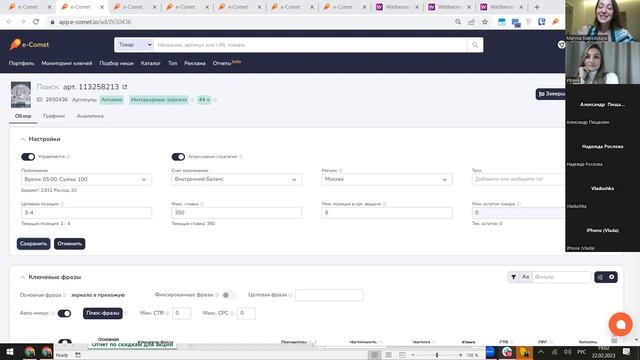The image size is (640, 360).
Task: Open Мониторинг ключей menu item
Action: click(x=67, y=63)
